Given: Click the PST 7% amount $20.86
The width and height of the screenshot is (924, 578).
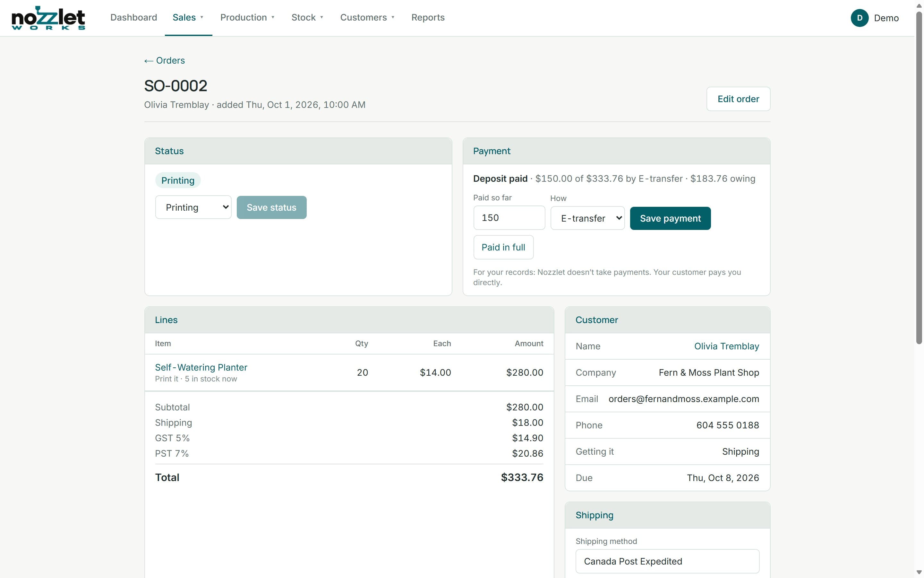Looking at the screenshot, I should coord(527,453).
